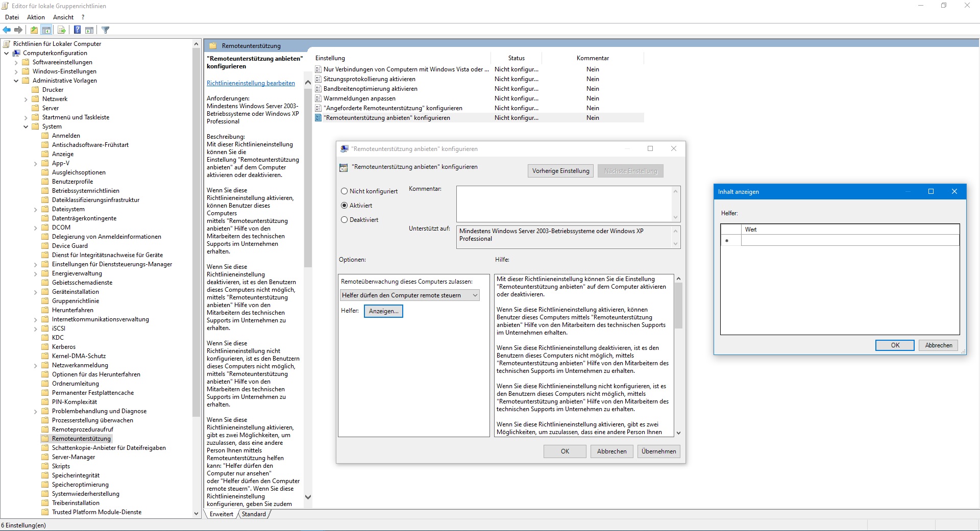
Task: Click Vorherige Einstellung button
Action: [560, 171]
